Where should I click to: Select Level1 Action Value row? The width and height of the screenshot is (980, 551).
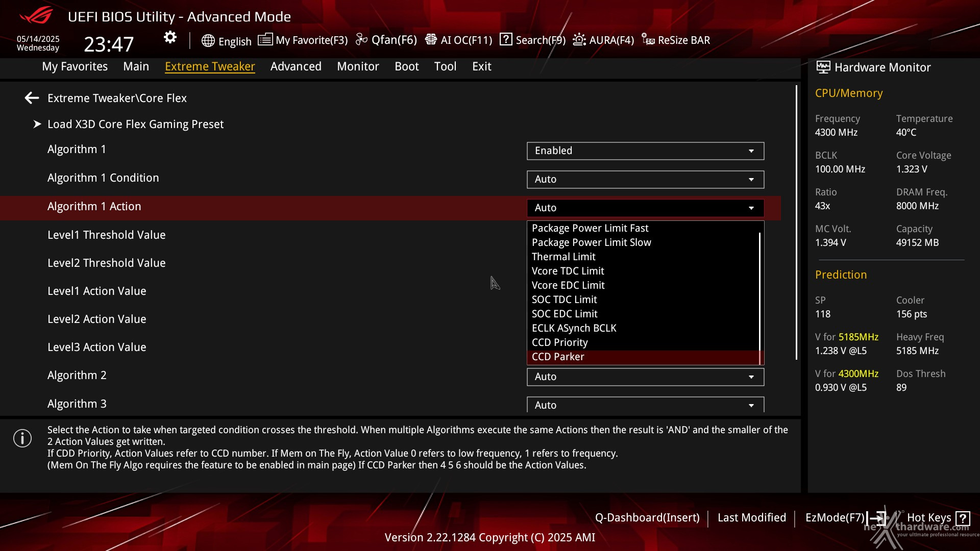coord(390,291)
